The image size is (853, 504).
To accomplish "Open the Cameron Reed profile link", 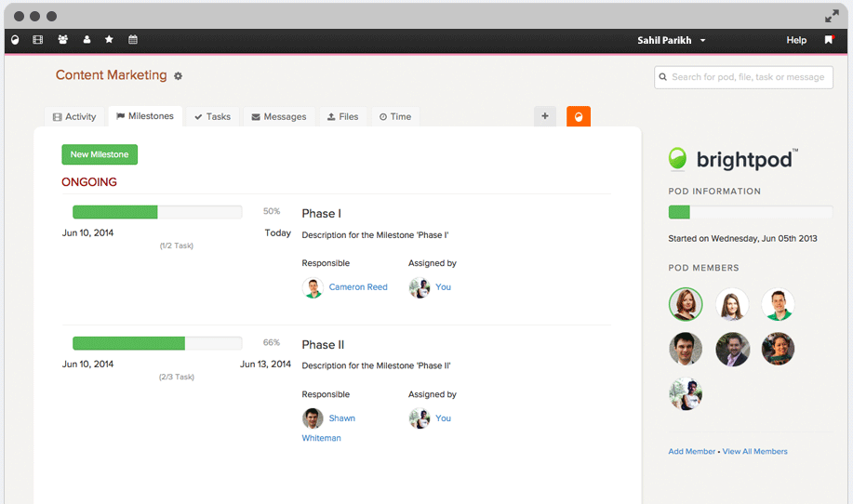I will pos(358,287).
